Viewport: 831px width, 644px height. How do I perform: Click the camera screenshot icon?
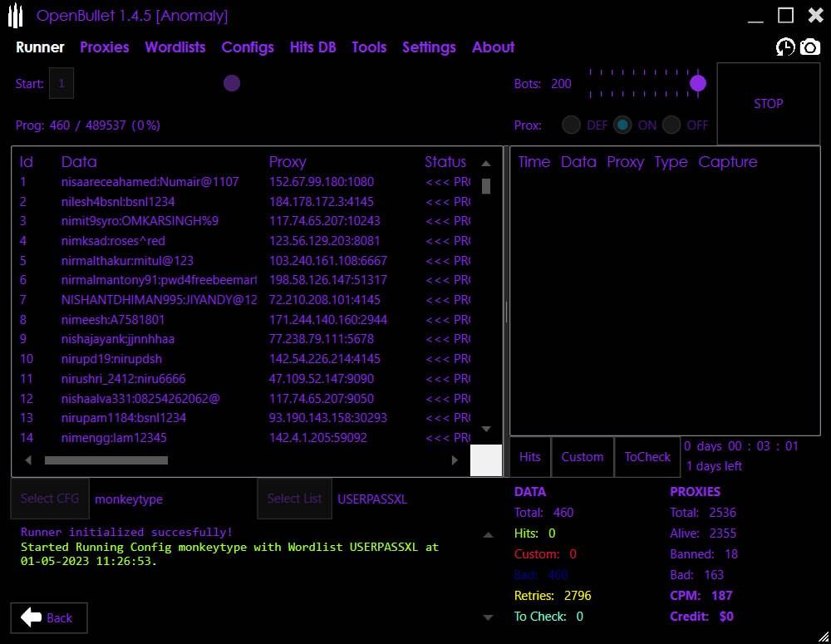tap(810, 47)
